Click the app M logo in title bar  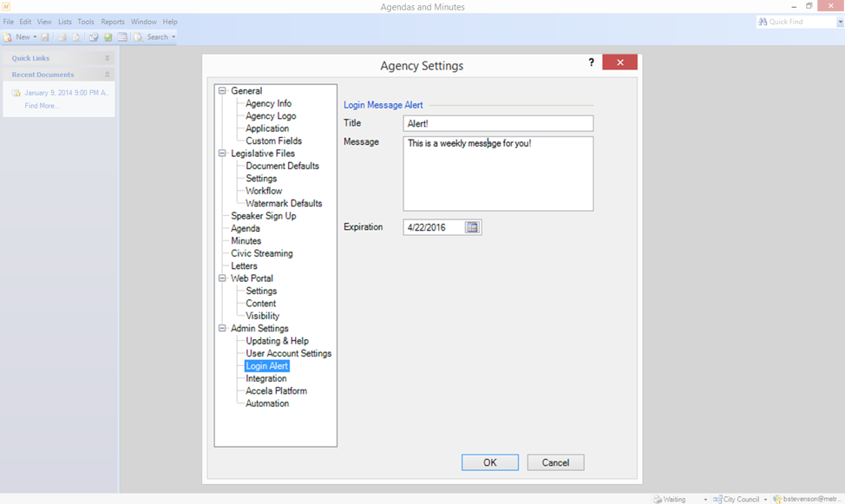pos(6,6)
